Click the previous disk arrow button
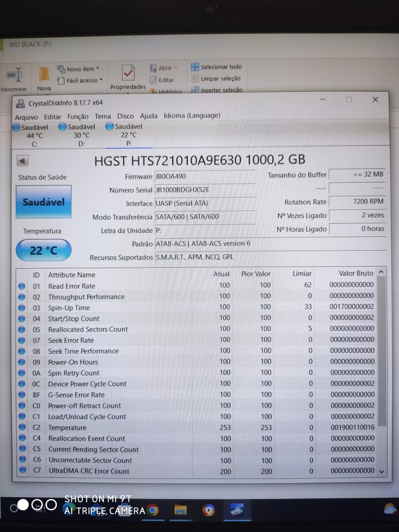 click(23, 161)
